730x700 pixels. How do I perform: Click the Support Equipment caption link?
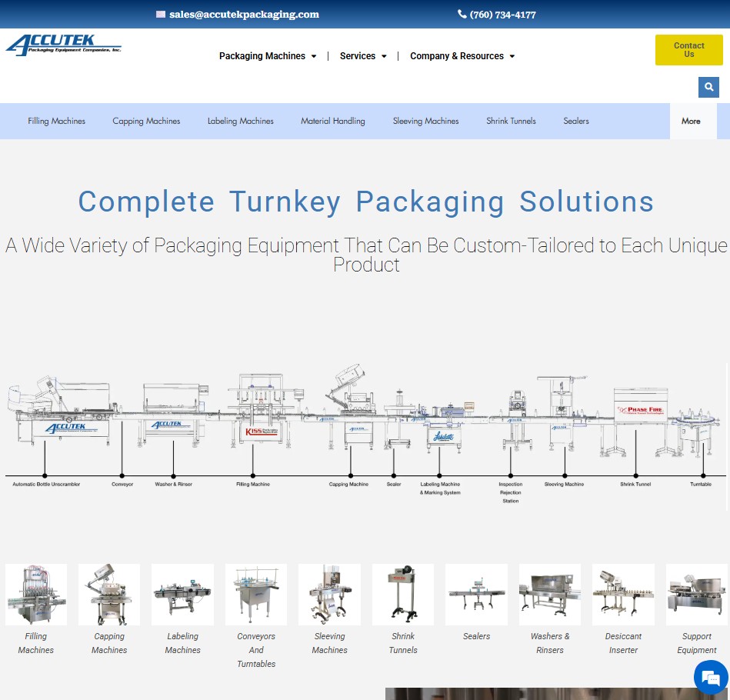697,643
